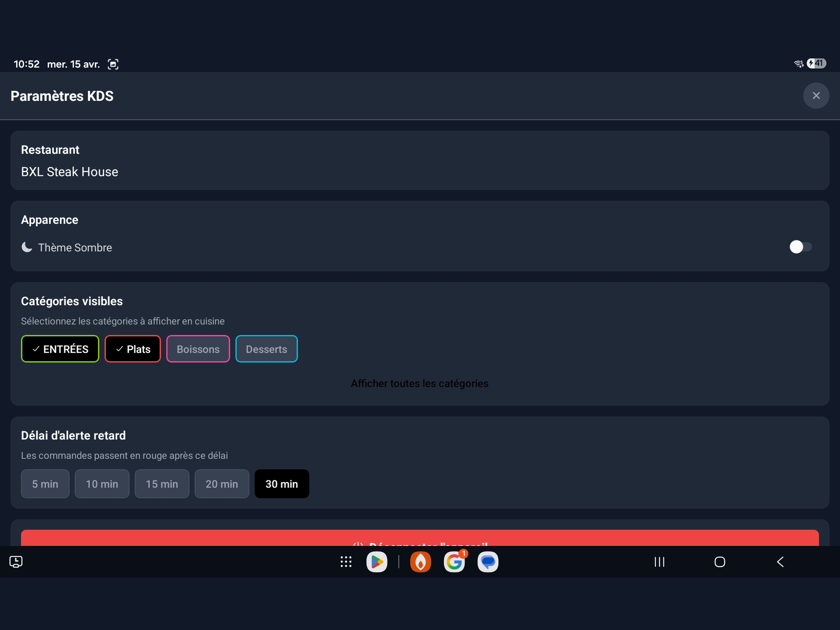This screenshot has width=840, height=630.
Task: Click the Catégories visibles heading
Action: (72, 301)
